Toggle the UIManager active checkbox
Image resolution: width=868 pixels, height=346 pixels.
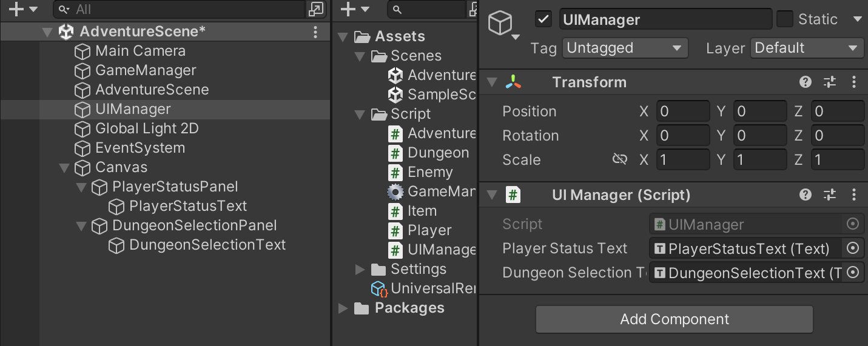(x=543, y=19)
